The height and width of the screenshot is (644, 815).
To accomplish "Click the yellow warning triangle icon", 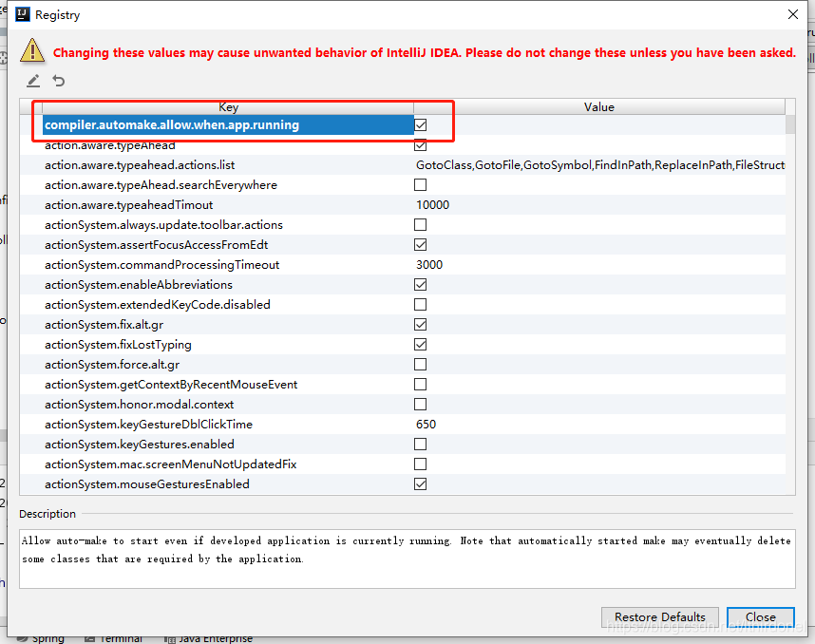I will (32, 50).
